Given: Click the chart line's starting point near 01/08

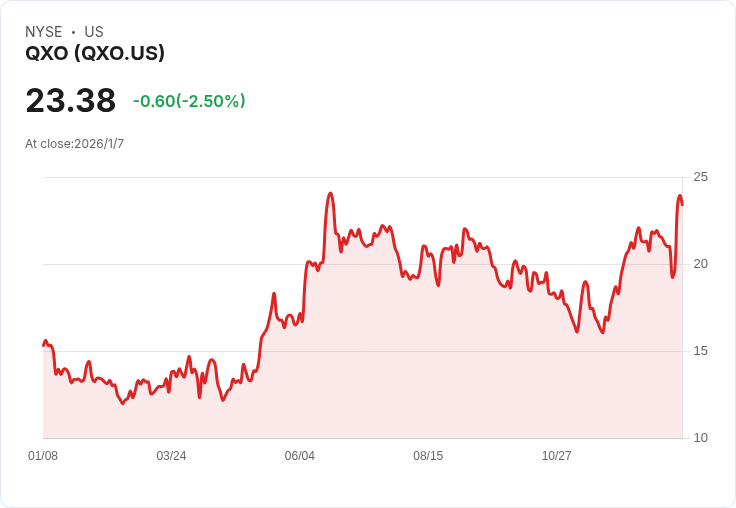Looking at the screenshot, I should [44, 345].
